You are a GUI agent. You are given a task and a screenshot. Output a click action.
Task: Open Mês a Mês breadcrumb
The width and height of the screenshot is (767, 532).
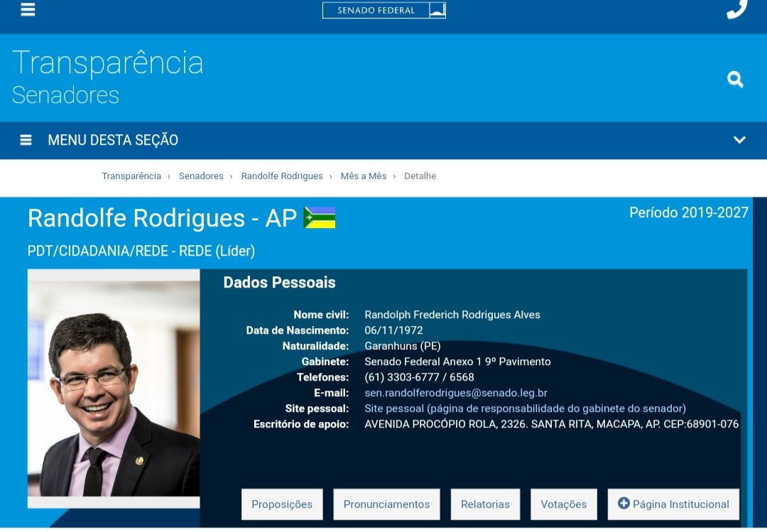coord(364,175)
